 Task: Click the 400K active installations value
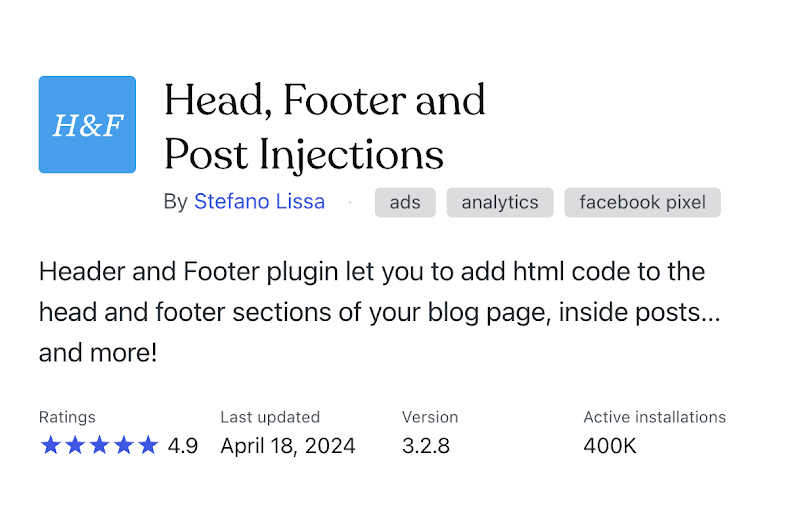click(x=610, y=446)
